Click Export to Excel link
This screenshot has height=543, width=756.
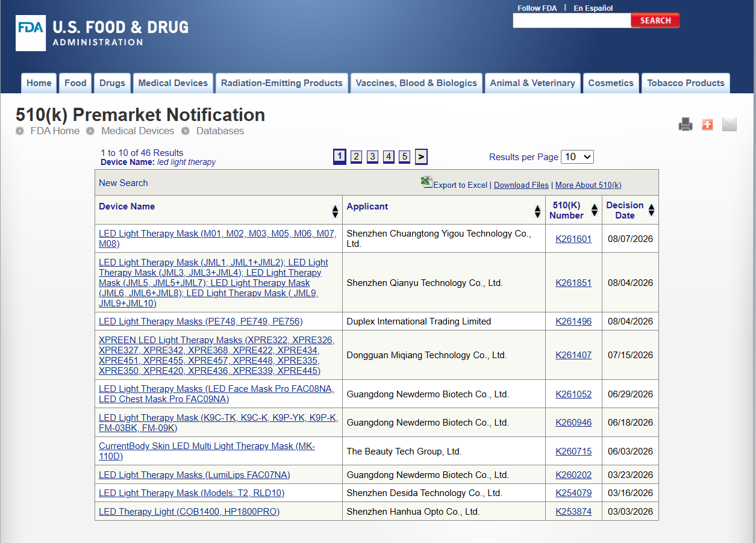460,185
